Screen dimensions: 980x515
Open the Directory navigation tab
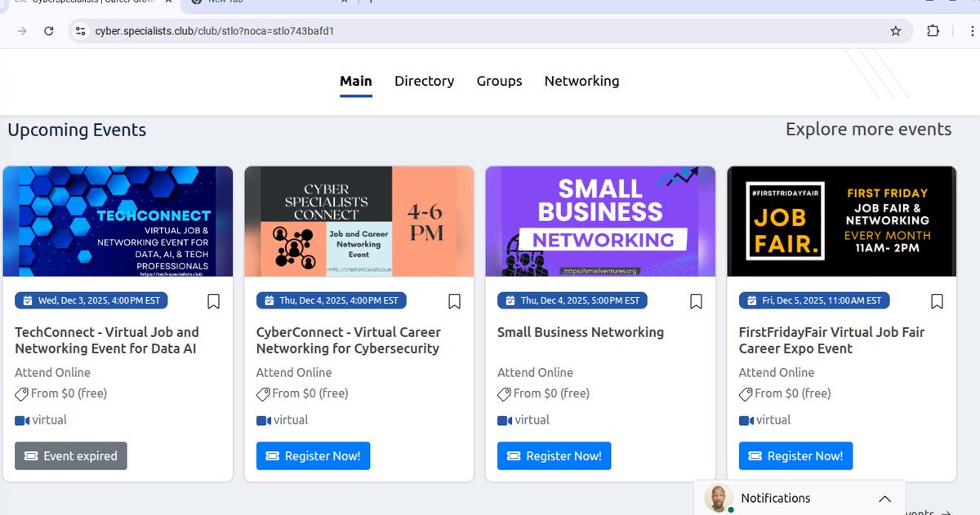click(x=424, y=81)
